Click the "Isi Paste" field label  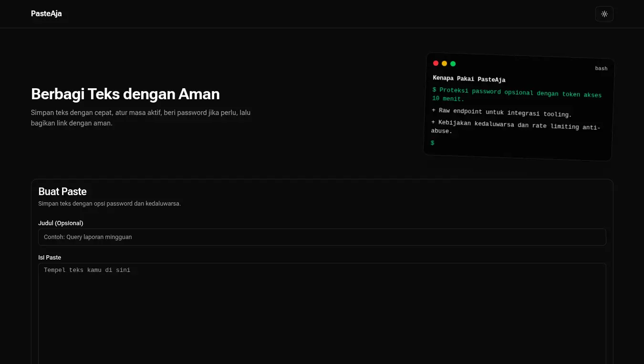click(50, 258)
